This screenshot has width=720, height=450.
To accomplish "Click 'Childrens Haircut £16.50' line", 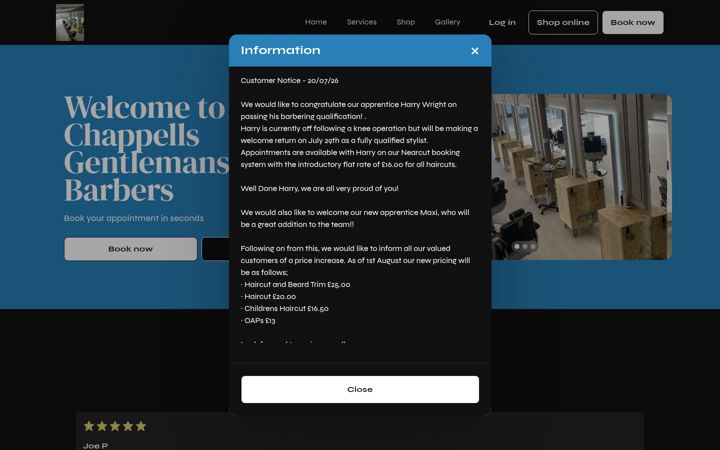I will coord(285,309).
